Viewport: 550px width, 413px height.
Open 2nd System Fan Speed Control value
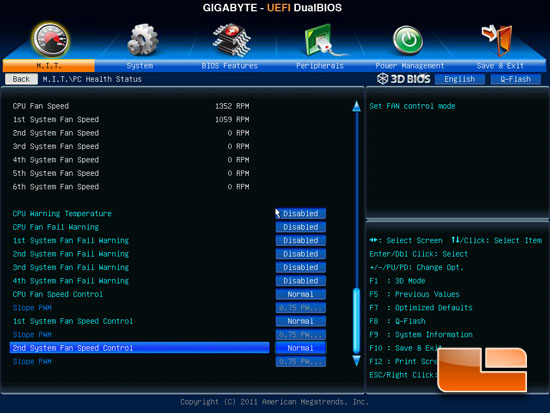(x=301, y=348)
